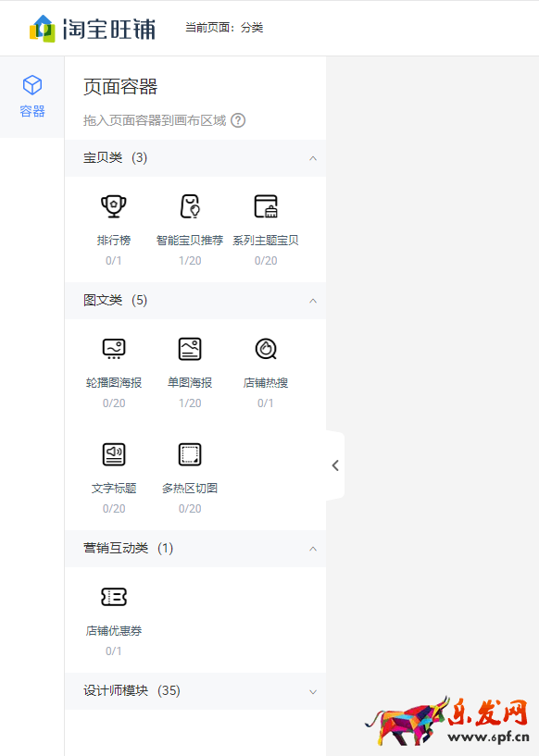
Task: Select the 单图海报 image icon
Action: [x=190, y=349]
